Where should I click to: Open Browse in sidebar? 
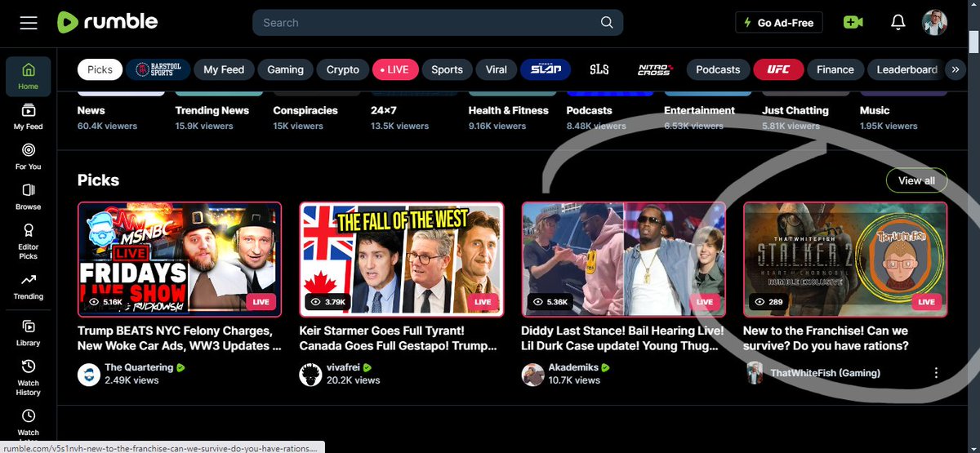click(x=29, y=196)
